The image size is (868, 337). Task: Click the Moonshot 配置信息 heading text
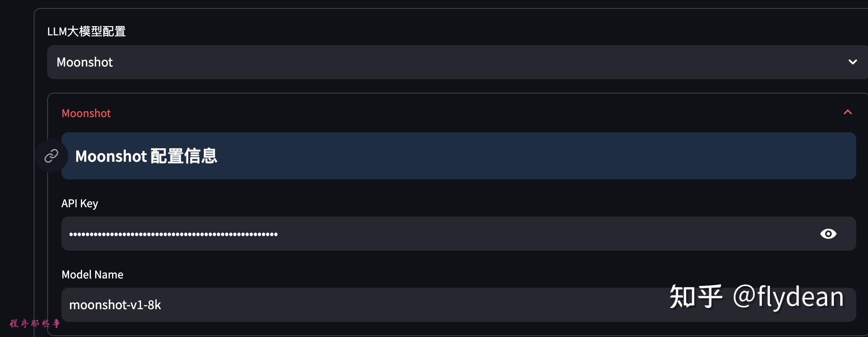[x=146, y=156]
